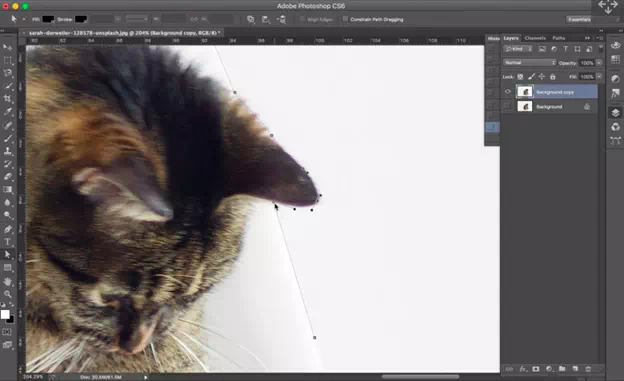Open the Opacity slider dropdown
This screenshot has height=381, width=624.
pos(599,63)
